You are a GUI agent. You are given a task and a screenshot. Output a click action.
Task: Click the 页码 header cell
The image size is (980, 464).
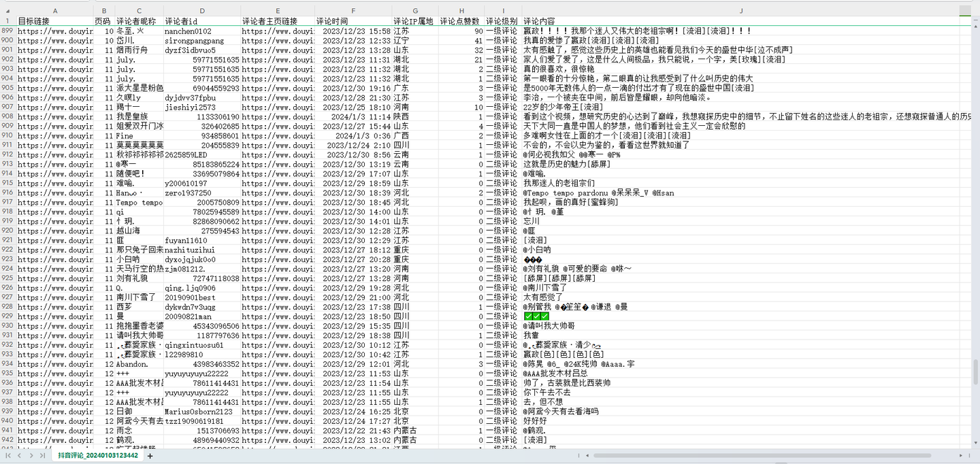point(104,21)
